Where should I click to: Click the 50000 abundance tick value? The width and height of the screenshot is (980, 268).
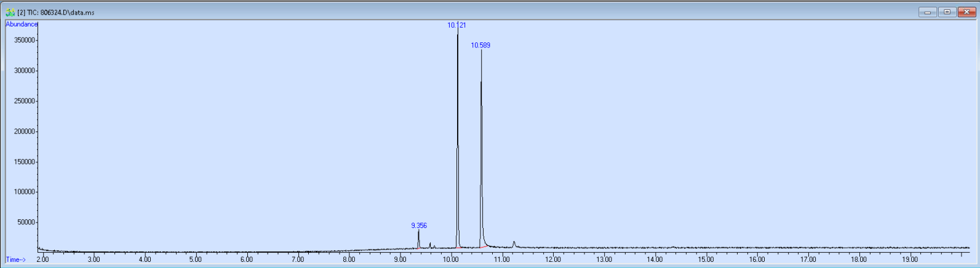(26, 223)
